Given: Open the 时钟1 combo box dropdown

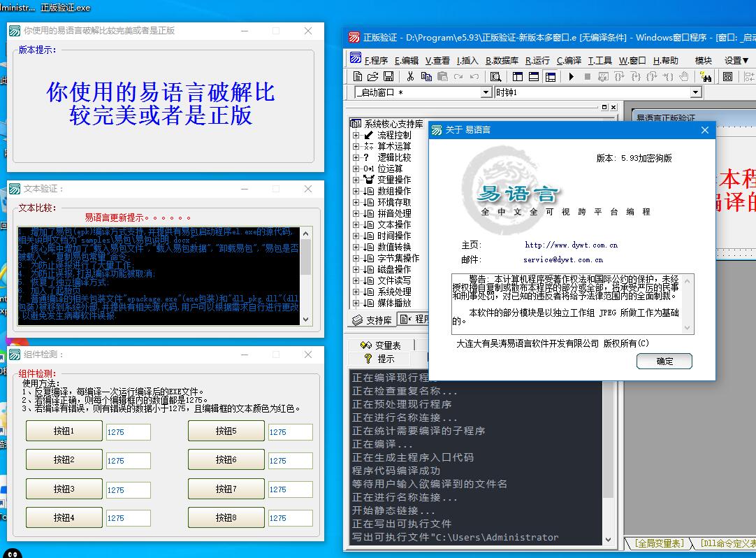Looking at the screenshot, I should (x=695, y=92).
